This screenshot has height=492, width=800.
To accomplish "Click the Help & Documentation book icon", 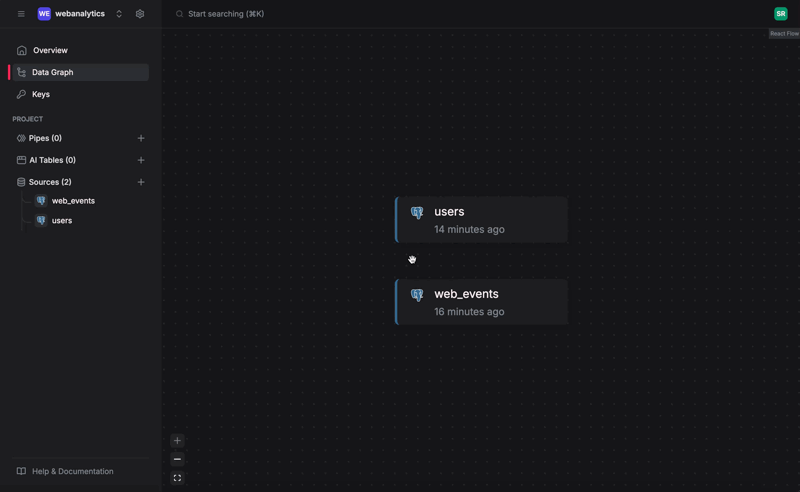I will click(x=21, y=471).
